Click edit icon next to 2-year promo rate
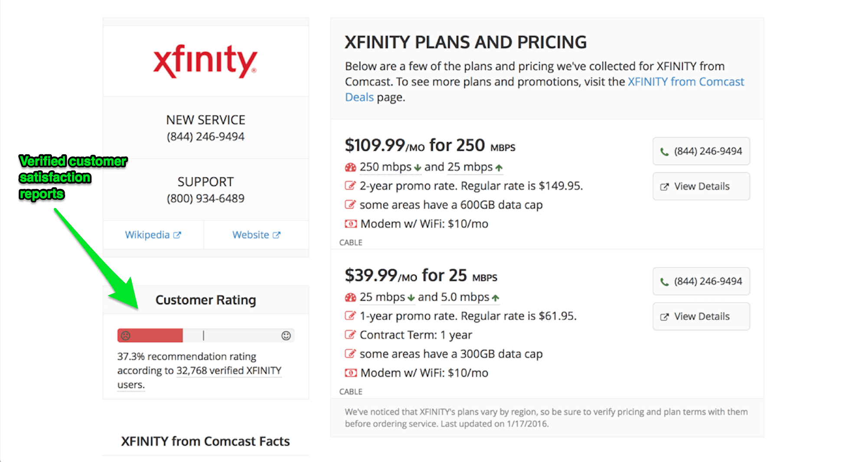 click(350, 186)
